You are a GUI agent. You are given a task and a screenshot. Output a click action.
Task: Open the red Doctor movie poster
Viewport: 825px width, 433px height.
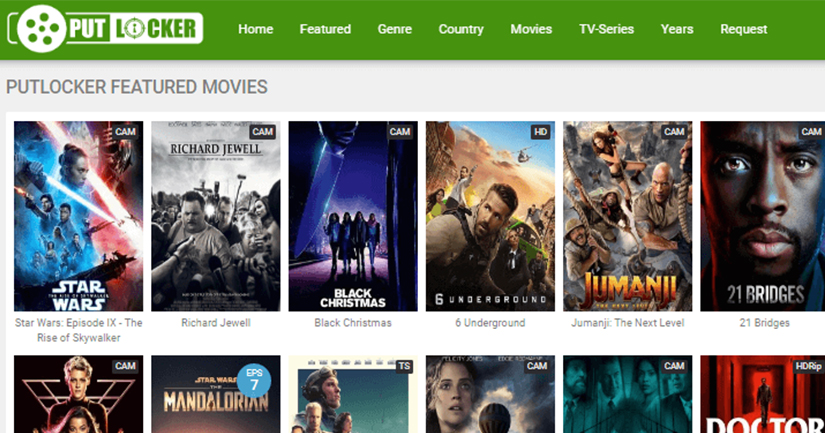[x=763, y=394]
